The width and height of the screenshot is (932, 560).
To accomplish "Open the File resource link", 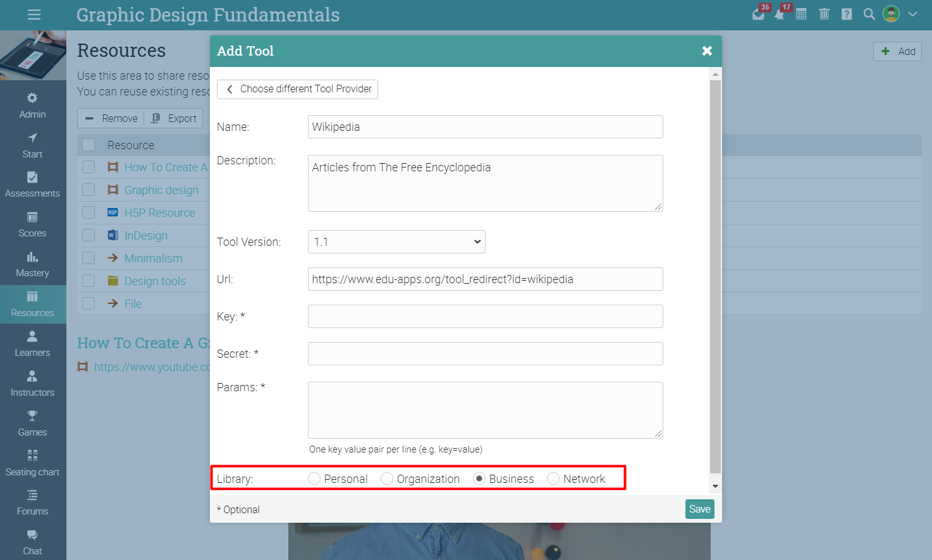I will pyautogui.click(x=133, y=304).
